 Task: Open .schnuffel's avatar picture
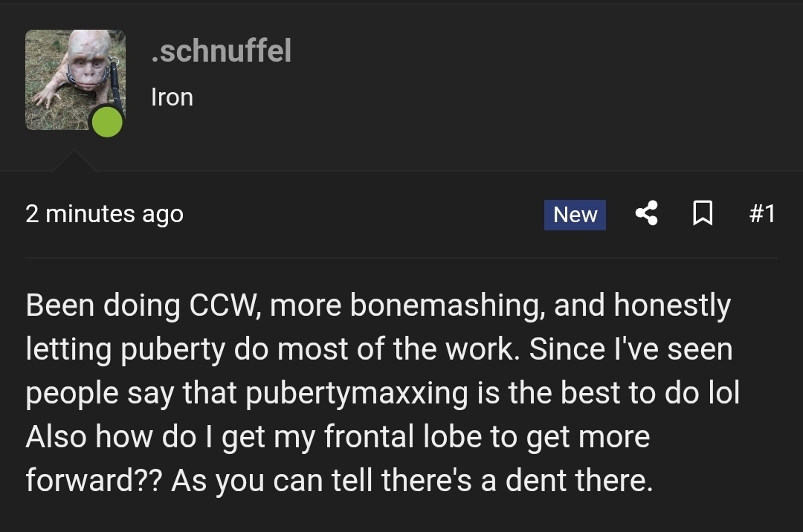tap(75, 80)
